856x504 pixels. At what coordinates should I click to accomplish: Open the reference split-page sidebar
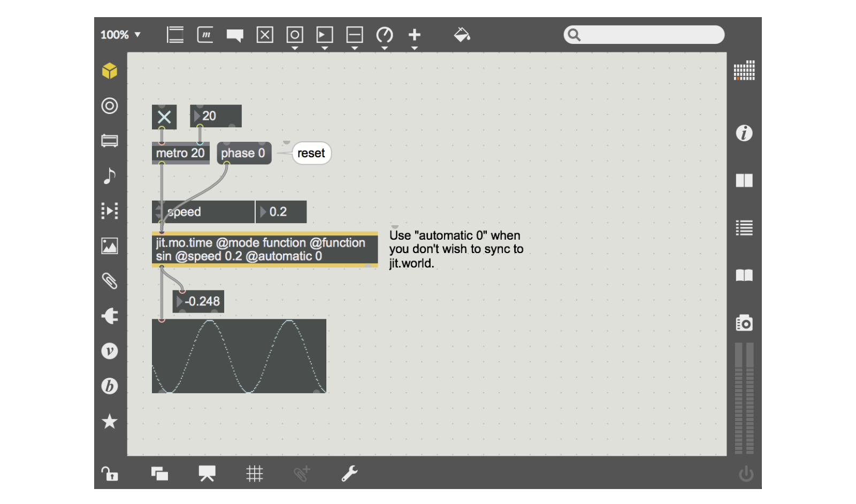pos(744,180)
